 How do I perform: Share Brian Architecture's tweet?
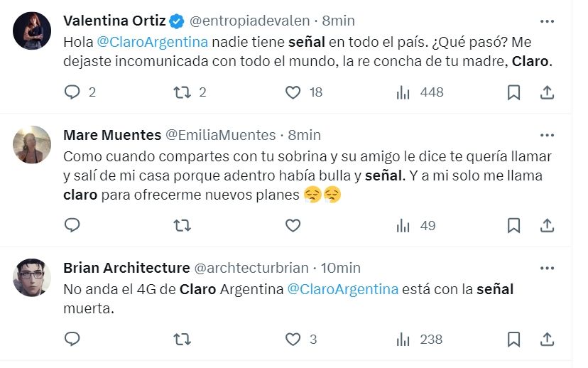(547, 339)
